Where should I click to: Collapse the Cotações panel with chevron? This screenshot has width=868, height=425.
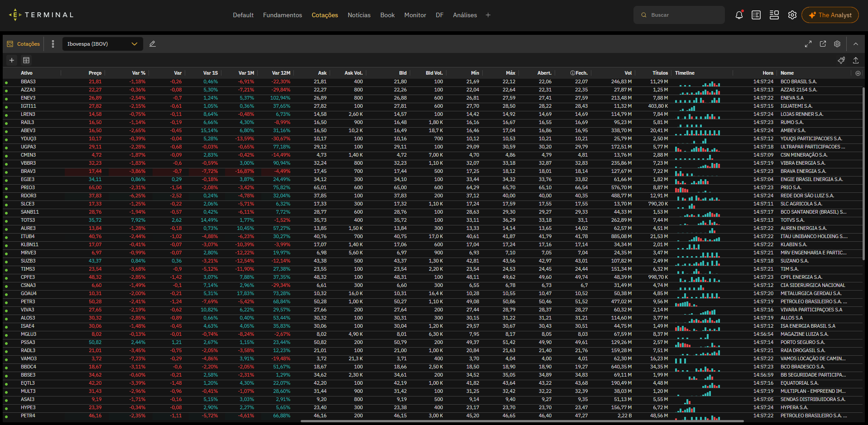point(856,44)
